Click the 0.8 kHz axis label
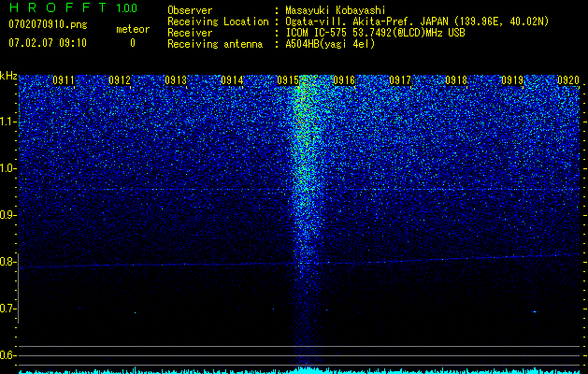Screen dimensions: 588x374 pyautogui.click(x=7, y=262)
